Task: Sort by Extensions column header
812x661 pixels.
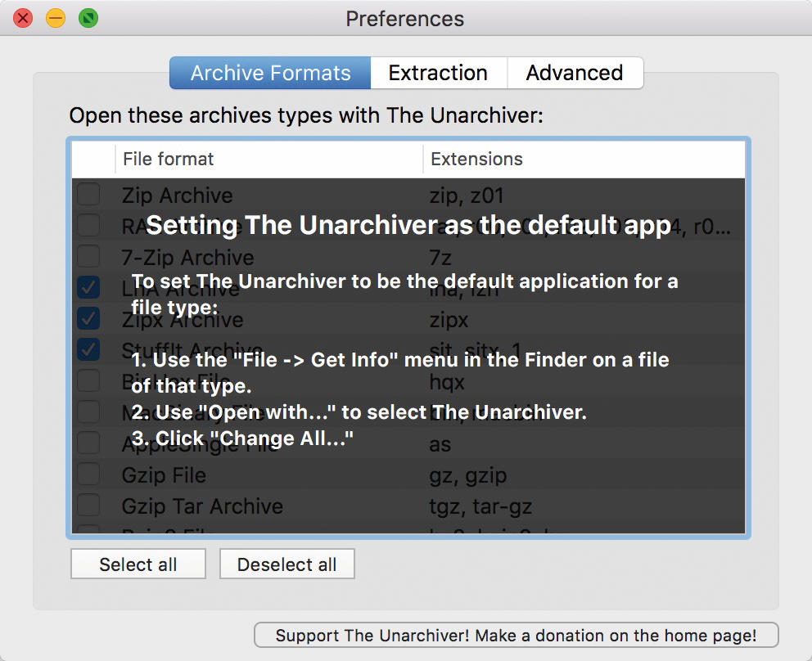Action: (584, 159)
